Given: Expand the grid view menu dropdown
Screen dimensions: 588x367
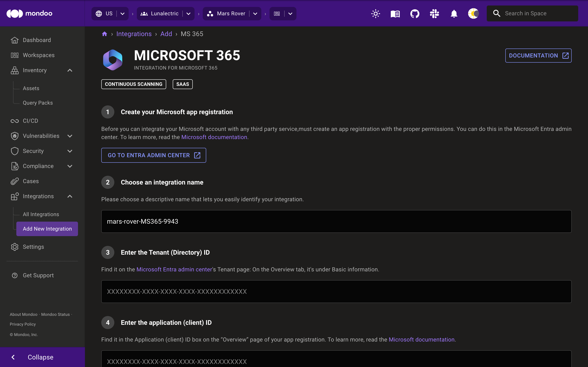Looking at the screenshot, I should (x=290, y=13).
